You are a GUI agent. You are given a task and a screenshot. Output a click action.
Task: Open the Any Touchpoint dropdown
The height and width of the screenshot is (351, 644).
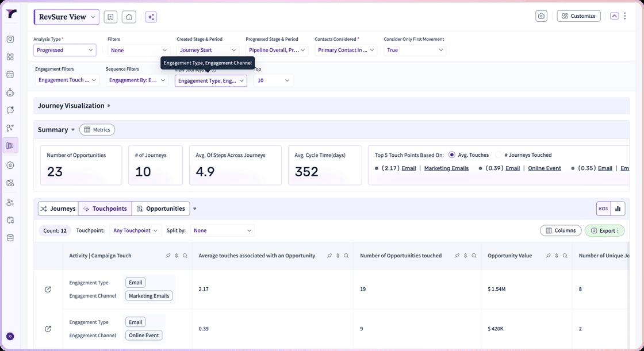pos(136,230)
